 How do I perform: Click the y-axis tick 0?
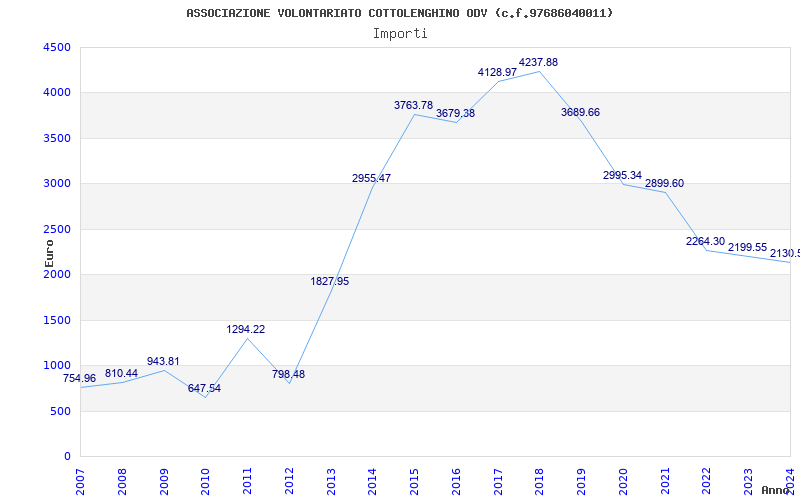click(68, 457)
